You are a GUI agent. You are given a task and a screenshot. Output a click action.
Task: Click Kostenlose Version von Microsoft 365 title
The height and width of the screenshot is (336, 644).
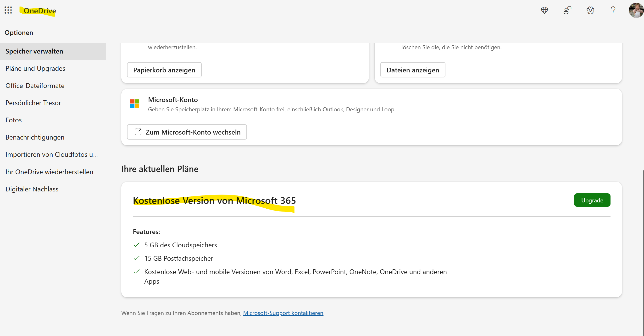(214, 201)
